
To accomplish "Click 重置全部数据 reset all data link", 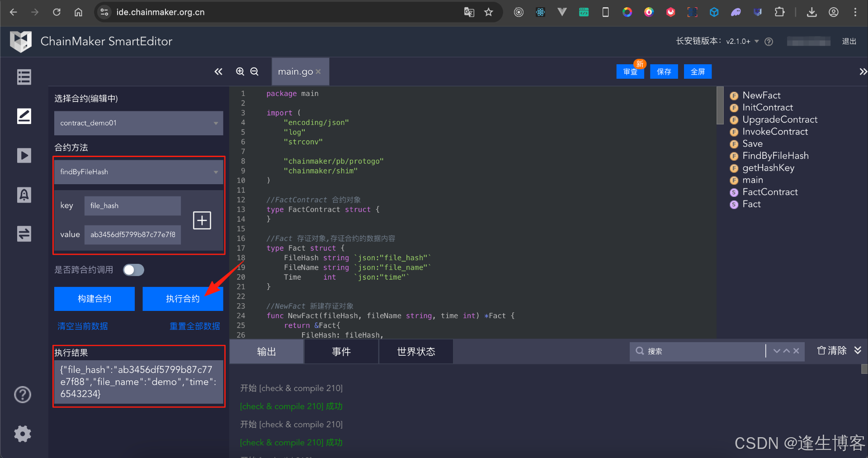I will tap(195, 326).
